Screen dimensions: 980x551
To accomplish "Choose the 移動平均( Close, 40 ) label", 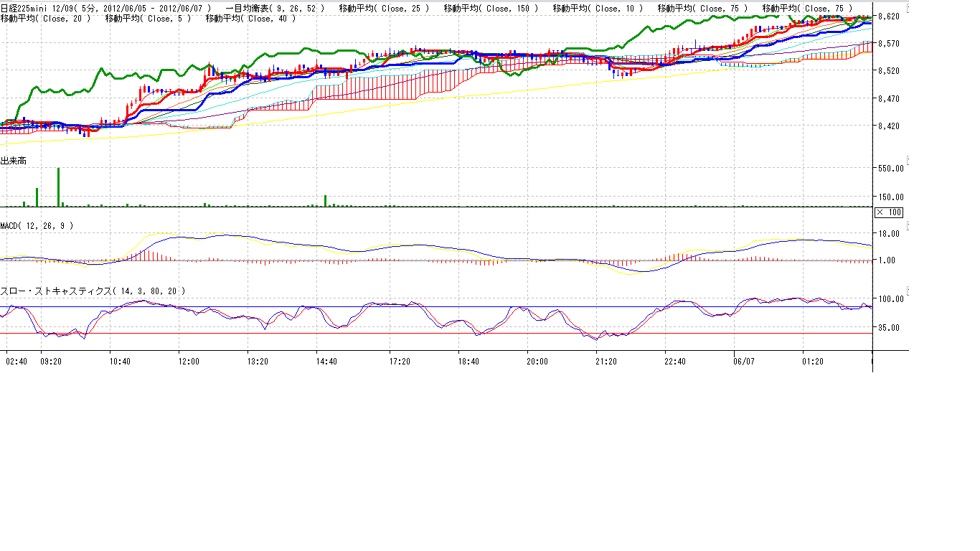I will point(250,18).
